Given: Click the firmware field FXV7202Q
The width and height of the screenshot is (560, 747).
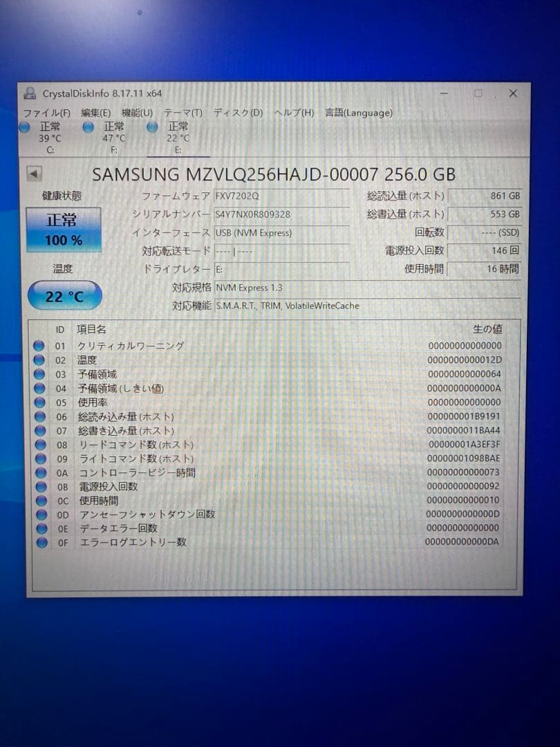Looking at the screenshot, I should tap(282, 196).
